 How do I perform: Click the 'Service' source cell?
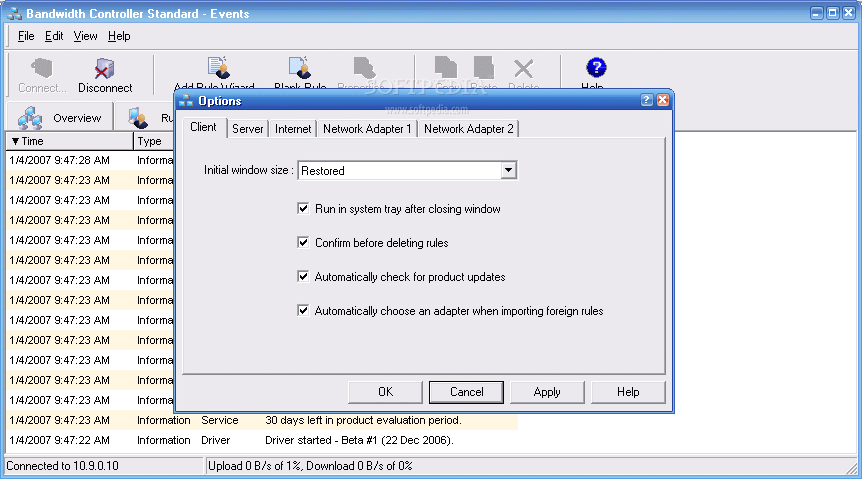[219, 420]
